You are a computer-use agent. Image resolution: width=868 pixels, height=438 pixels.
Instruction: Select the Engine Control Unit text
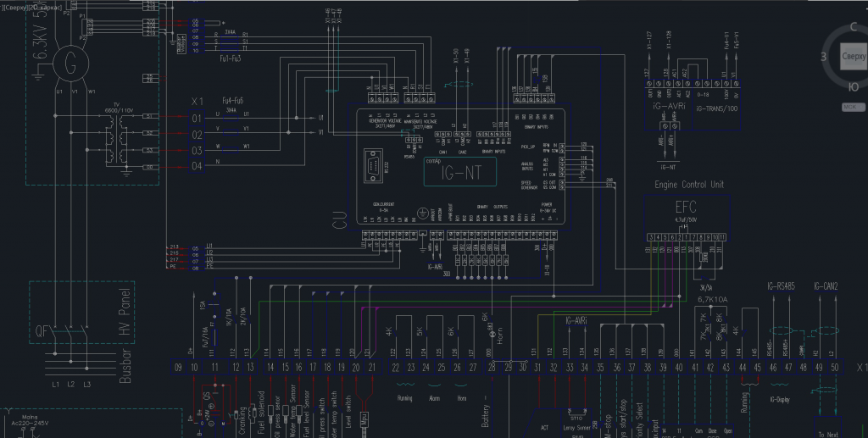coord(688,185)
